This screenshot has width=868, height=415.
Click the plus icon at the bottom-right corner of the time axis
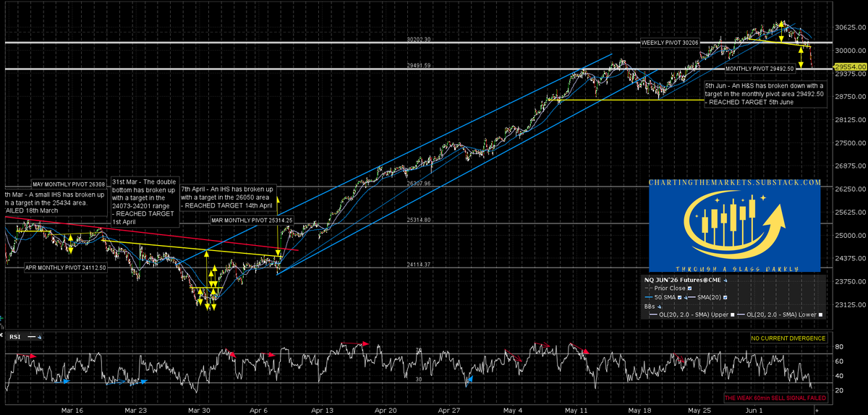(x=816, y=409)
